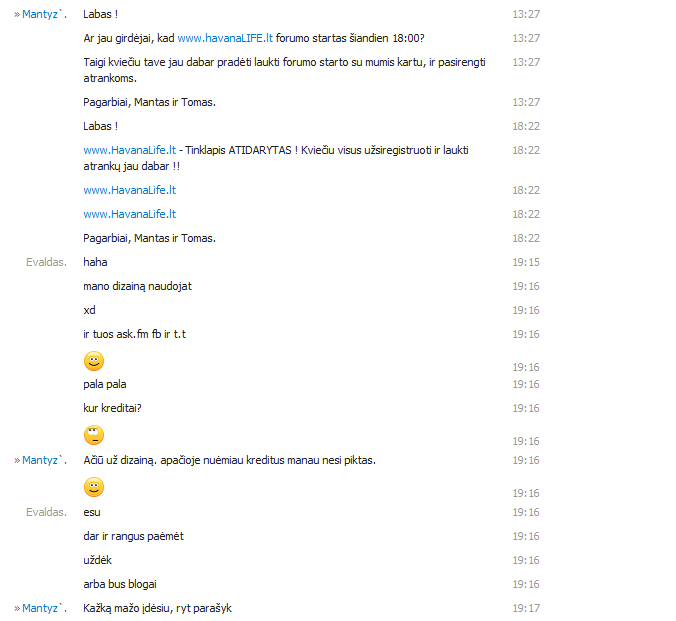Click the Evaldas. name next to 'haha'
676x621 pixels.
[x=47, y=262]
